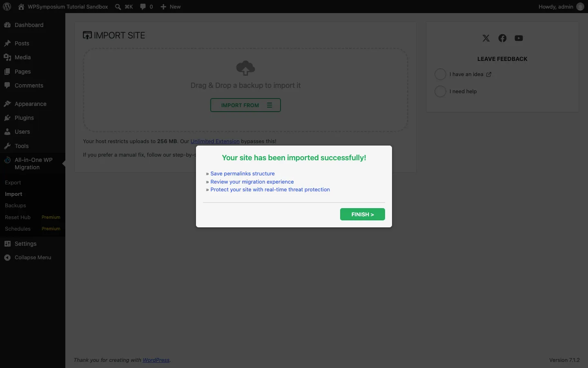The height and width of the screenshot is (368, 588).
Task: Click the Appearance brush icon
Action: [7, 104]
